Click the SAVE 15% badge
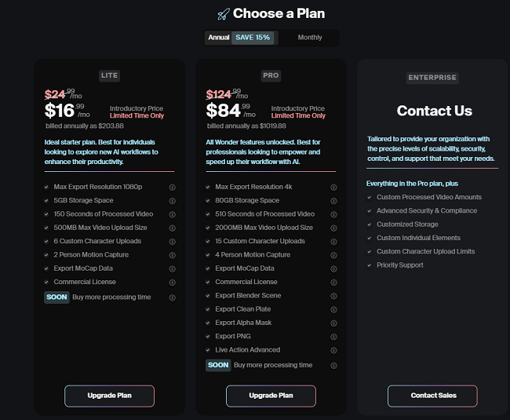The width and height of the screenshot is (510, 420). pos(253,38)
